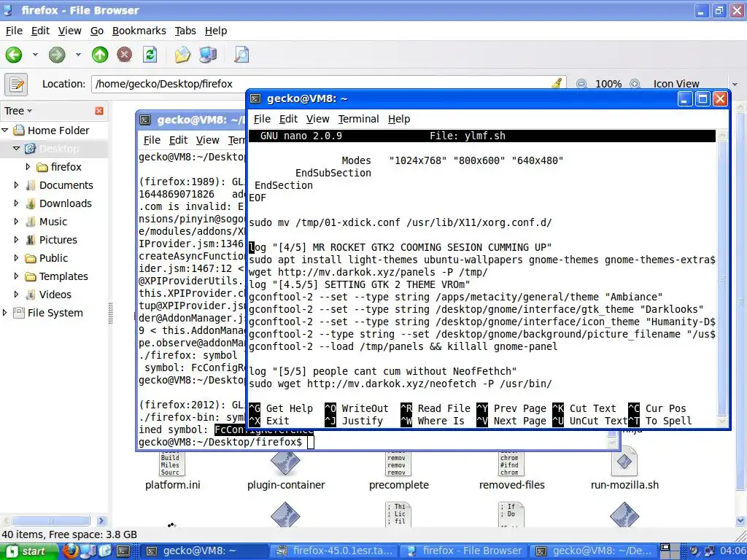Click the '40 items, Free space: 3.8 GB' status
The width and height of the screenshot is (747, 560).
coord(69,534)
